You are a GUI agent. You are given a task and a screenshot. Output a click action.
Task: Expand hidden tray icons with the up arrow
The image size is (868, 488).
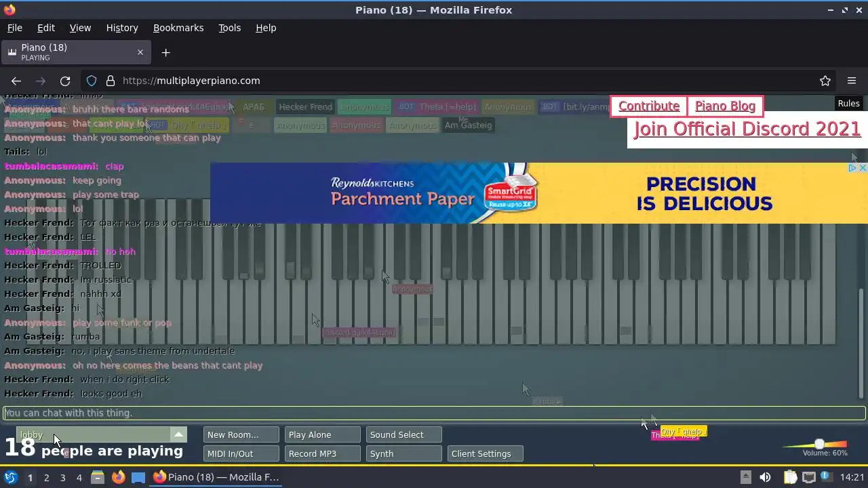pos(745,477)
